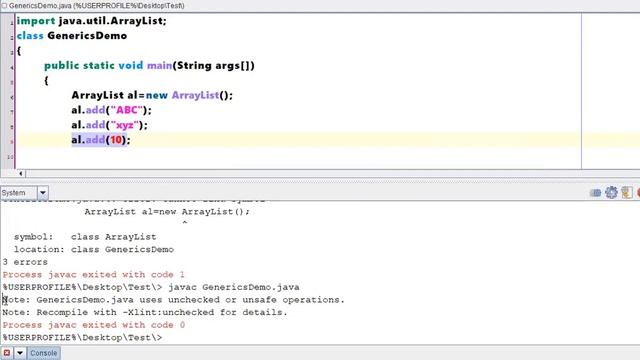The width and height of the screenshot is (640, 360).
Task: Click the gear icon in the console toolbar
Action: coord(611,192)
